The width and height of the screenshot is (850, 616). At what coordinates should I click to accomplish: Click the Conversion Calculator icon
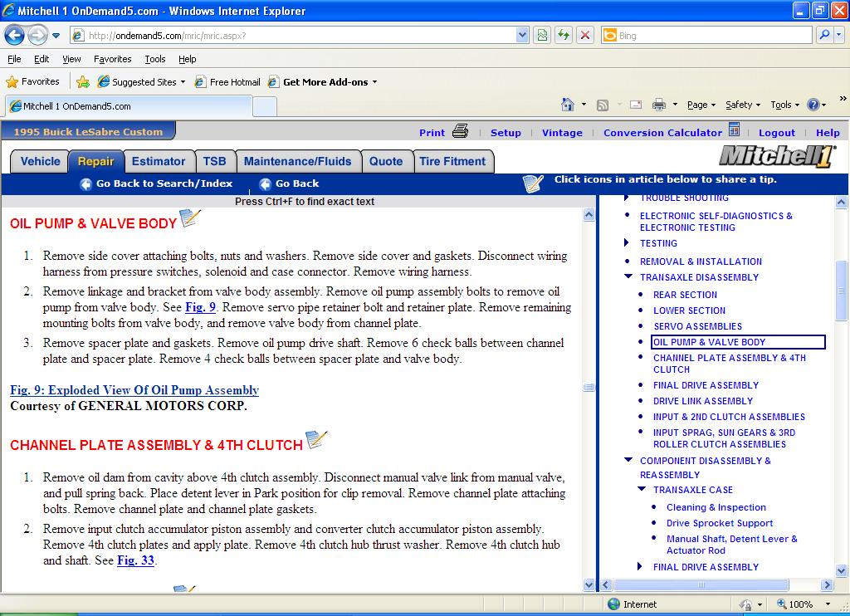734,130
